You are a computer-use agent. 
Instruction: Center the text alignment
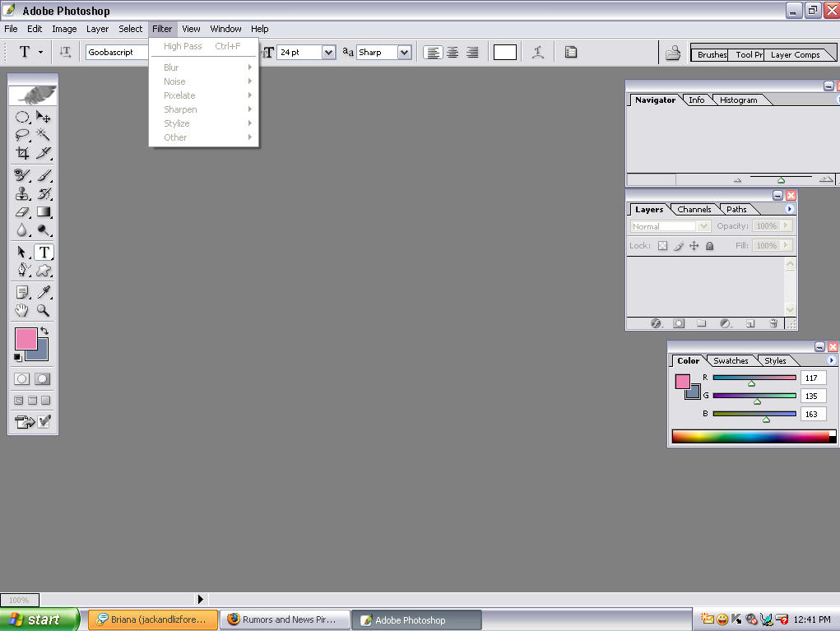pyautogui.click(x=452, y=53)
